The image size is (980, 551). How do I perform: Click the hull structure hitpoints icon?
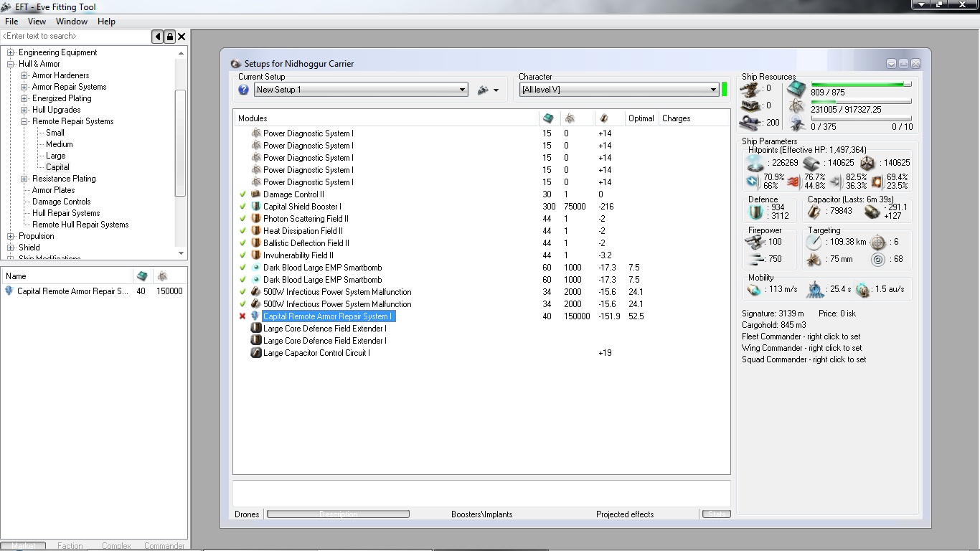(867, 163)
